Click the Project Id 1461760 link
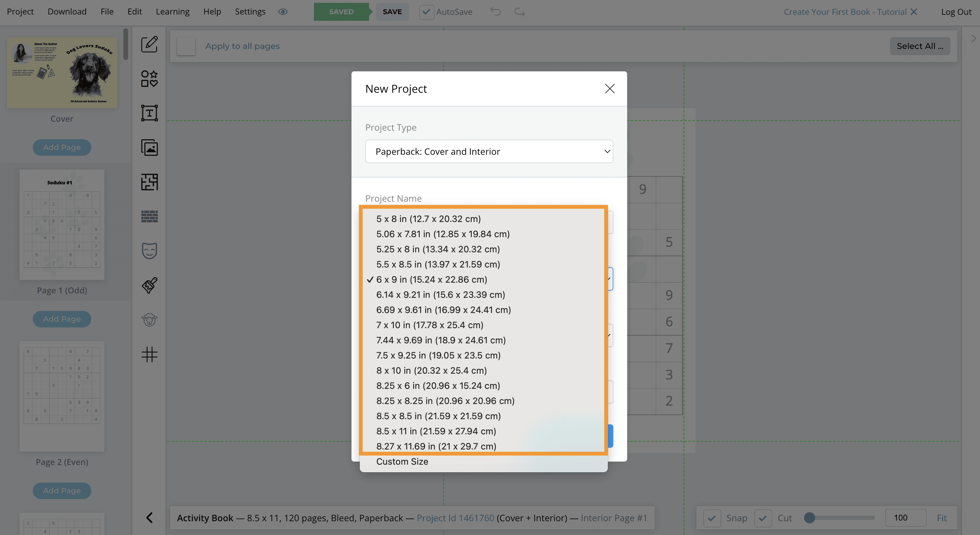980x535 pixels. [455, 518]
